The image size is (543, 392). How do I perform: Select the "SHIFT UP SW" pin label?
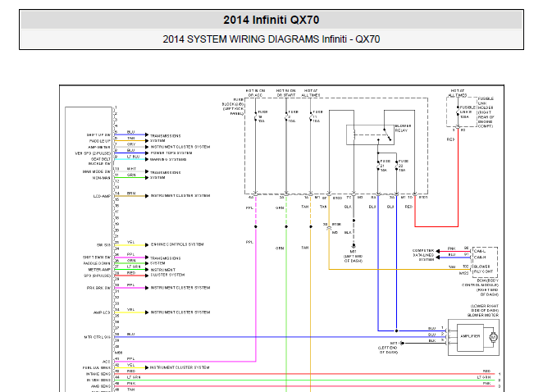(x=98, y=135)
